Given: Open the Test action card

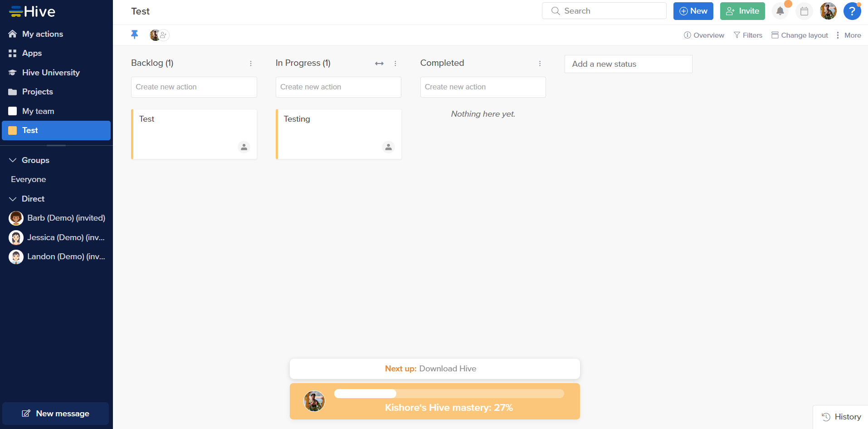Looking at the screenshot, I should click(194, 134).
